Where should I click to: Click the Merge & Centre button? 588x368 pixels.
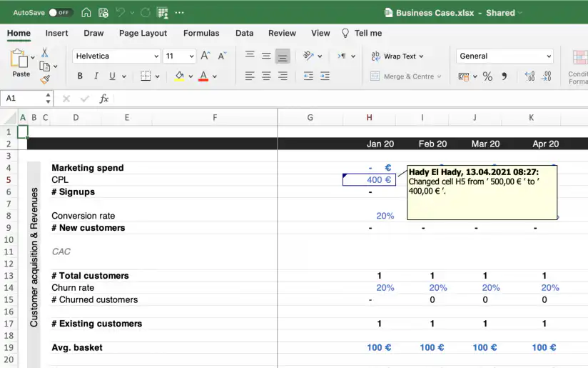tap(405, 76)
